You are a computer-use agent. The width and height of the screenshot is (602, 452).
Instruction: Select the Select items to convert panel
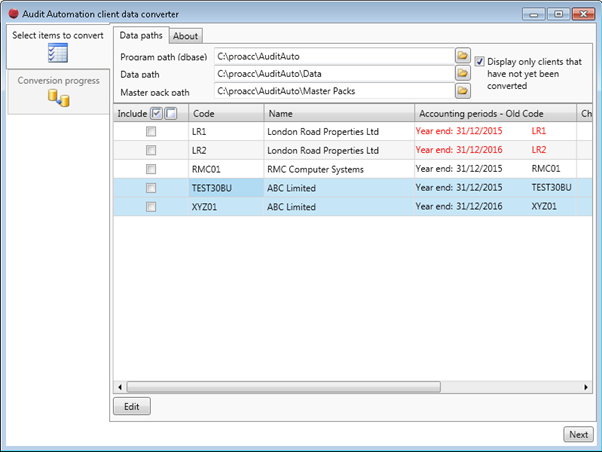point(58,47)
